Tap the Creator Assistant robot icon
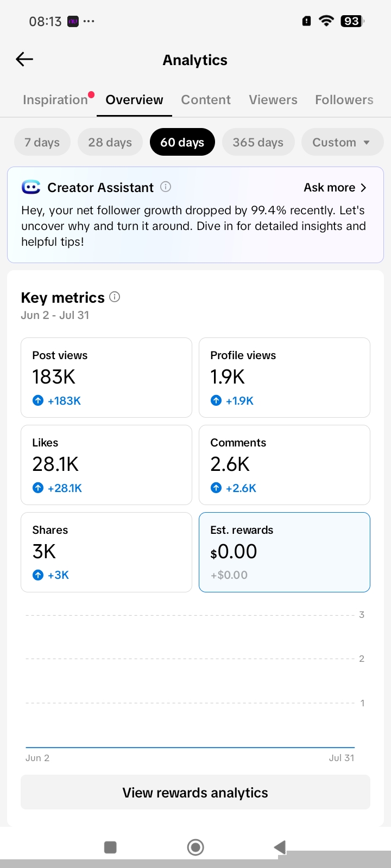The width and height of the screenshot is (391, 868). [31, 187]
